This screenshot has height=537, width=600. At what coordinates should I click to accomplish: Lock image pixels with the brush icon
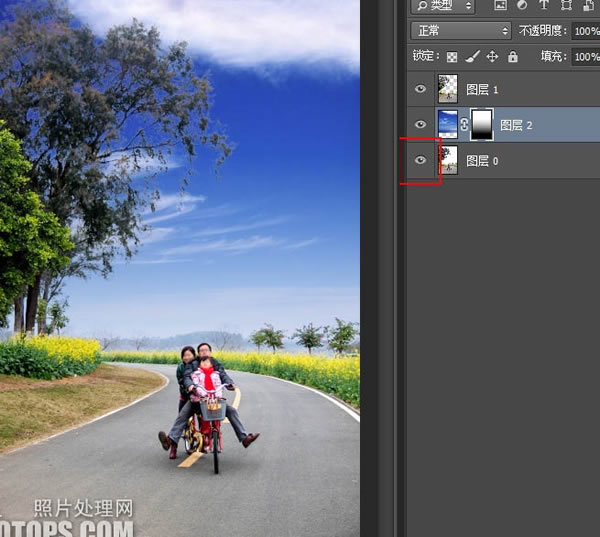click(472, 57)
